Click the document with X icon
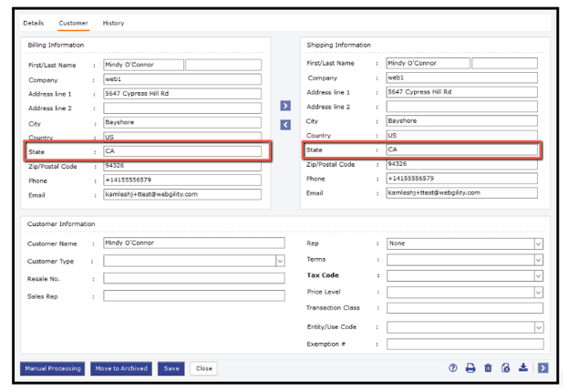Screen dimensions: 569x392 point(505,368)
